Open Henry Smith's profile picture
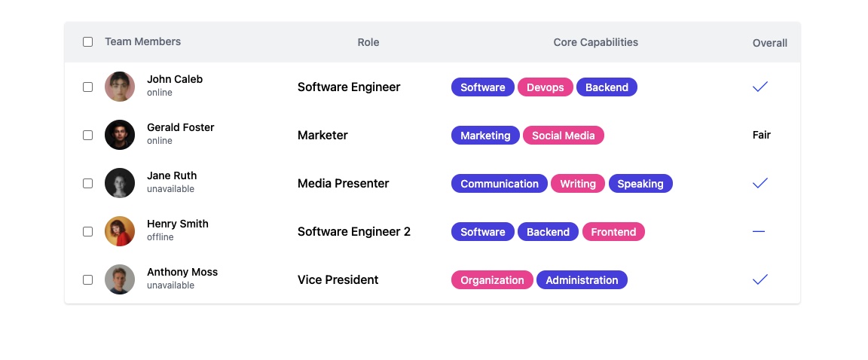 tap(120, 231)
